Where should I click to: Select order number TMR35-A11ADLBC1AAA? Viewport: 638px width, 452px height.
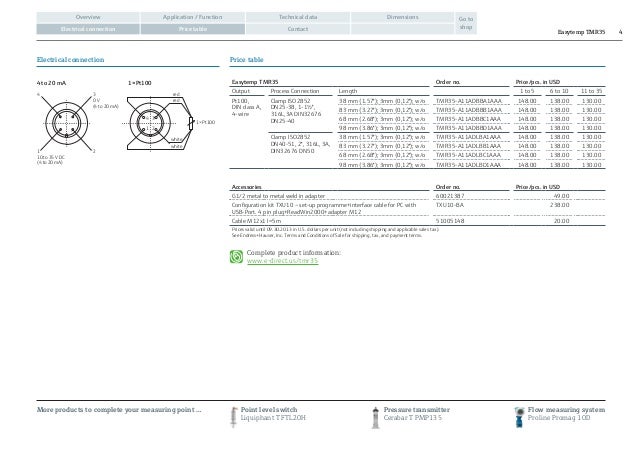[x=468, y=155]
